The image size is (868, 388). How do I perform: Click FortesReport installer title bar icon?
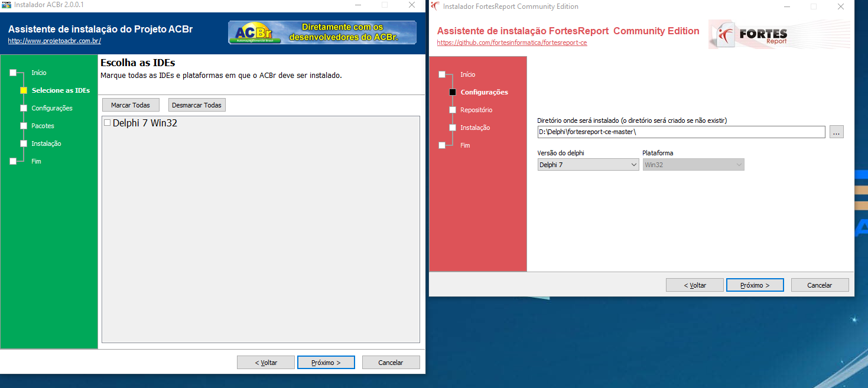435,6
